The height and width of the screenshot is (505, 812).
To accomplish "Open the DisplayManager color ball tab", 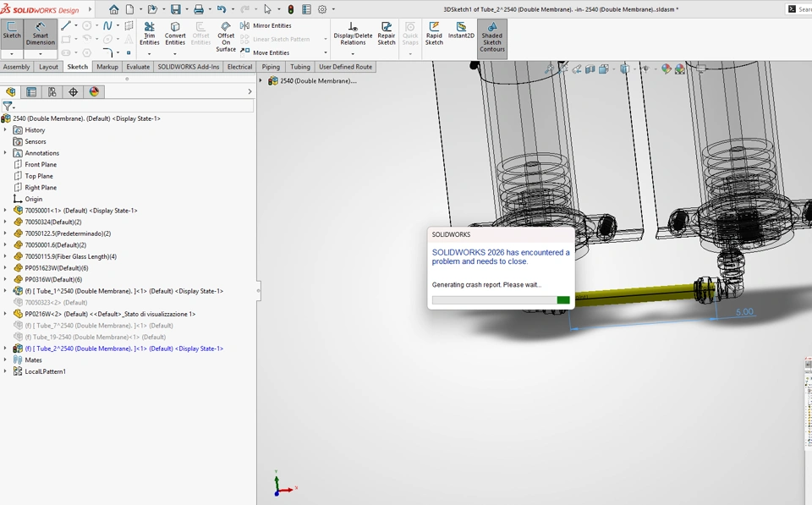I will click(x=94, y=92).
